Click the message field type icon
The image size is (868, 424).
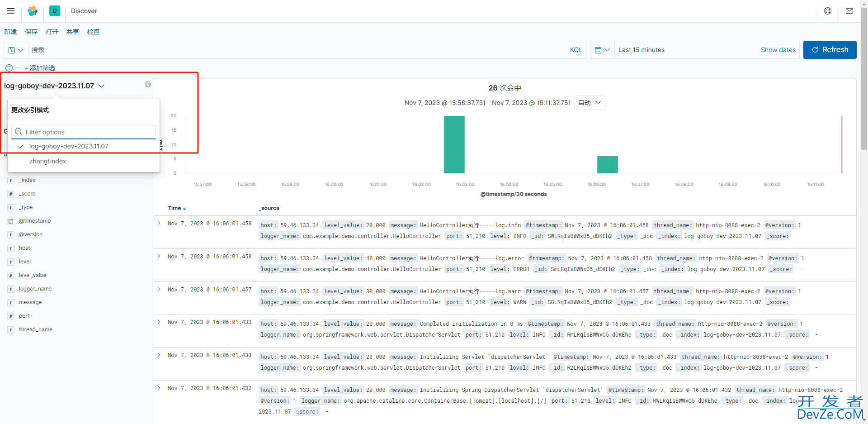(11, 303)
